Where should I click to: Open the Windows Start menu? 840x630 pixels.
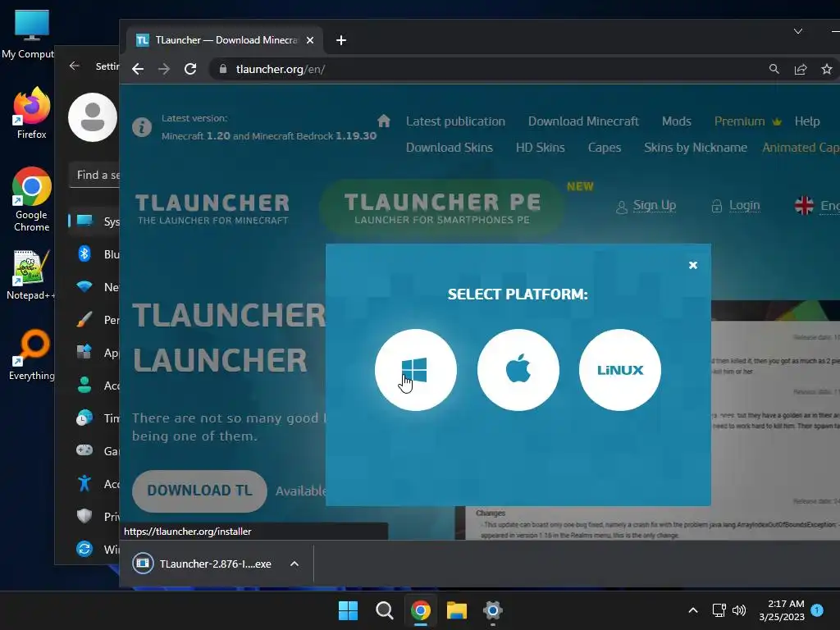click(x=348, y=610)
